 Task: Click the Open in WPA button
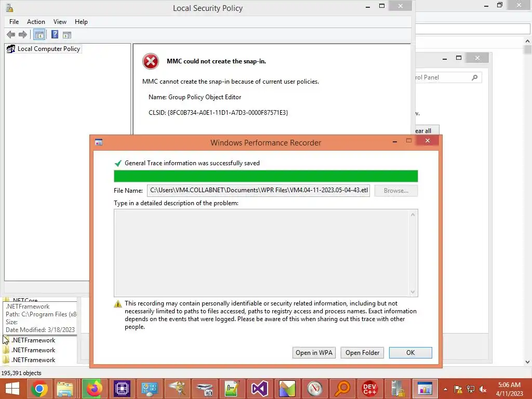point(314,353)
